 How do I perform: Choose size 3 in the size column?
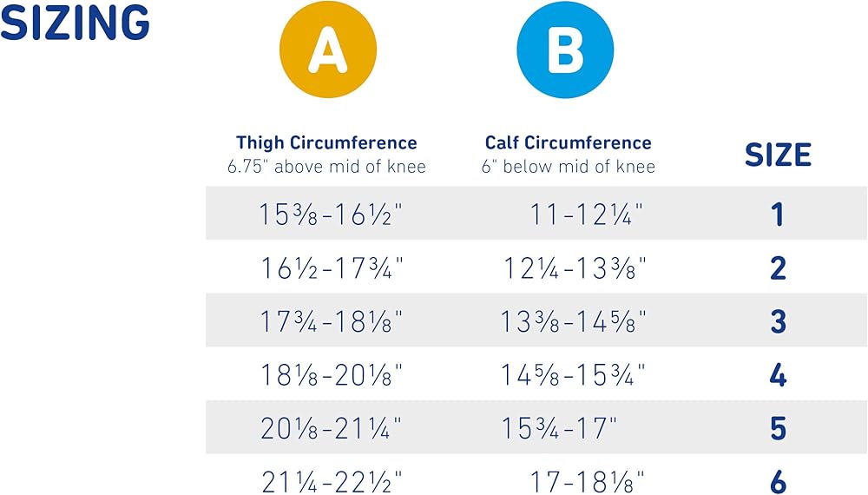click(778, 322)
